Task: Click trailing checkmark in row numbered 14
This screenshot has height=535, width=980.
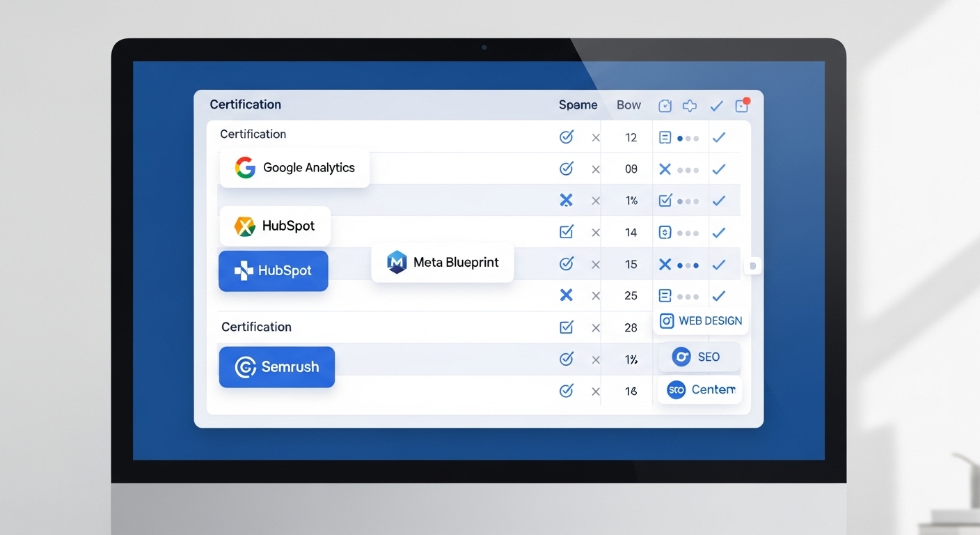Action: pyautogui.click(x=719, y=233)
